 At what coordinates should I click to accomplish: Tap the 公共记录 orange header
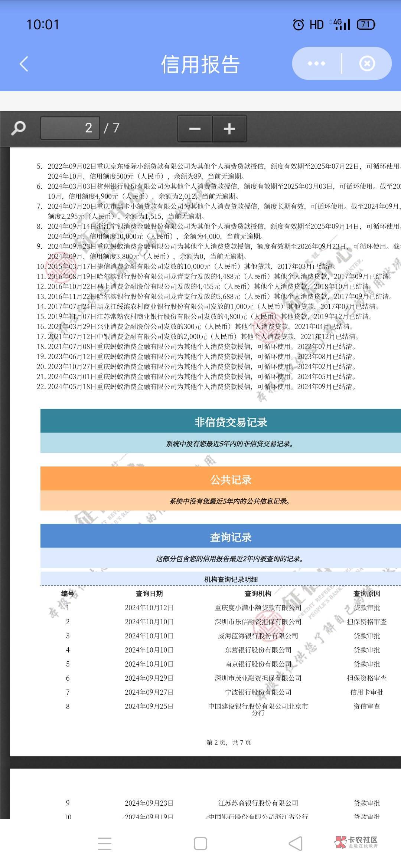click(x=231, y=480)
